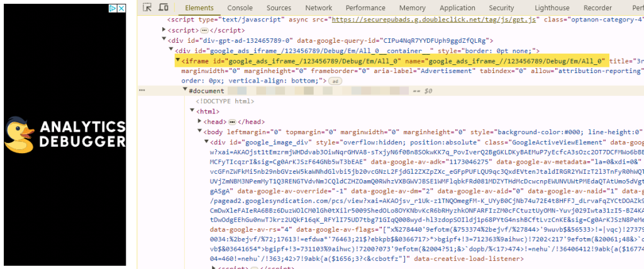This screenshot has width=644, height=269.
Task: Collapse the html node arrow
Action: click(x=192, y=111)
